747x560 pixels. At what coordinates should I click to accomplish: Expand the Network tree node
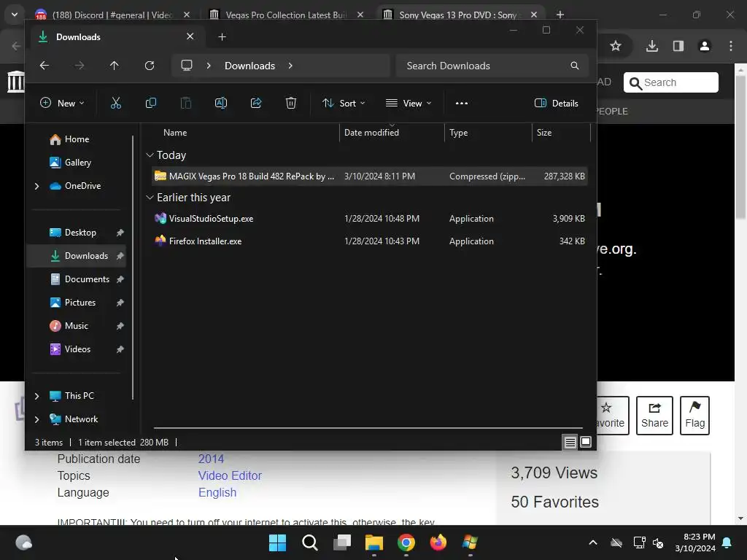[36, 419]
